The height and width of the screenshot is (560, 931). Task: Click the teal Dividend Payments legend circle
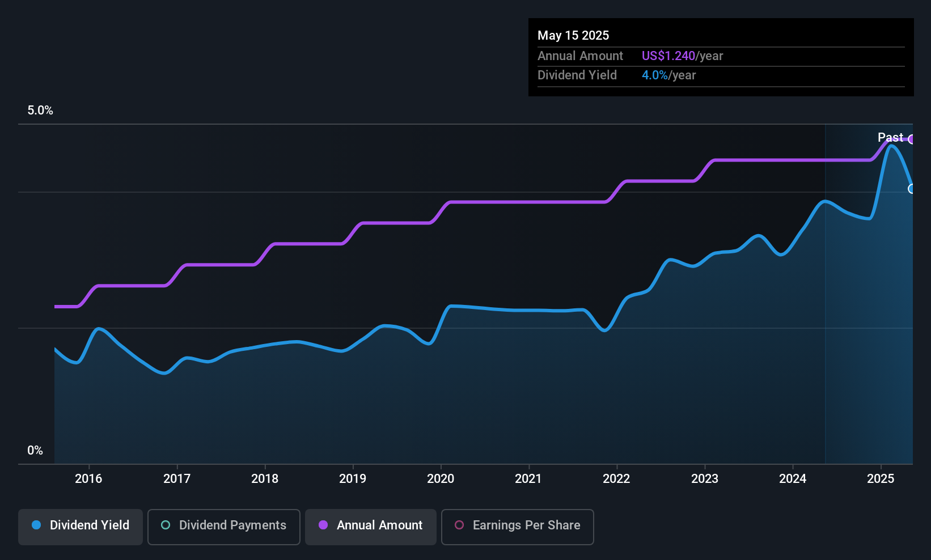coord(166,525)
